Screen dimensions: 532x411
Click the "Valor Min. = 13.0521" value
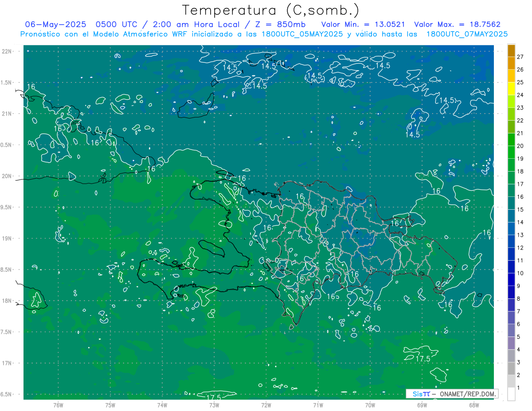tap(362, 24)
